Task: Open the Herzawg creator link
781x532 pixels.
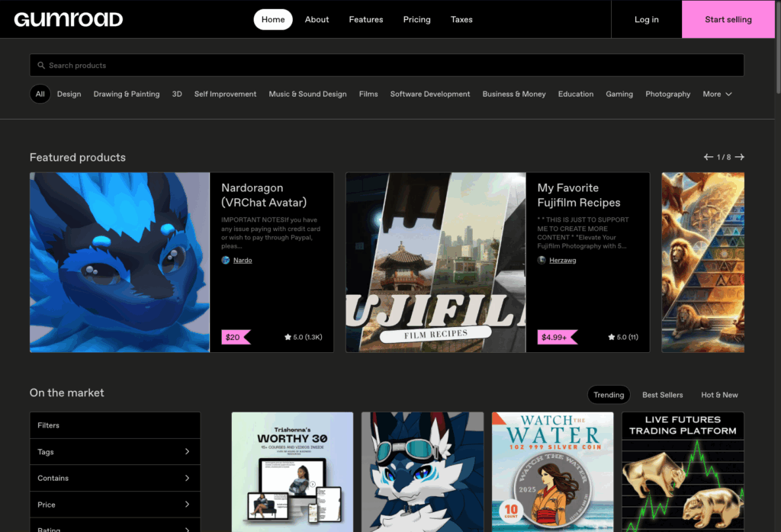Action: point(562,260)
